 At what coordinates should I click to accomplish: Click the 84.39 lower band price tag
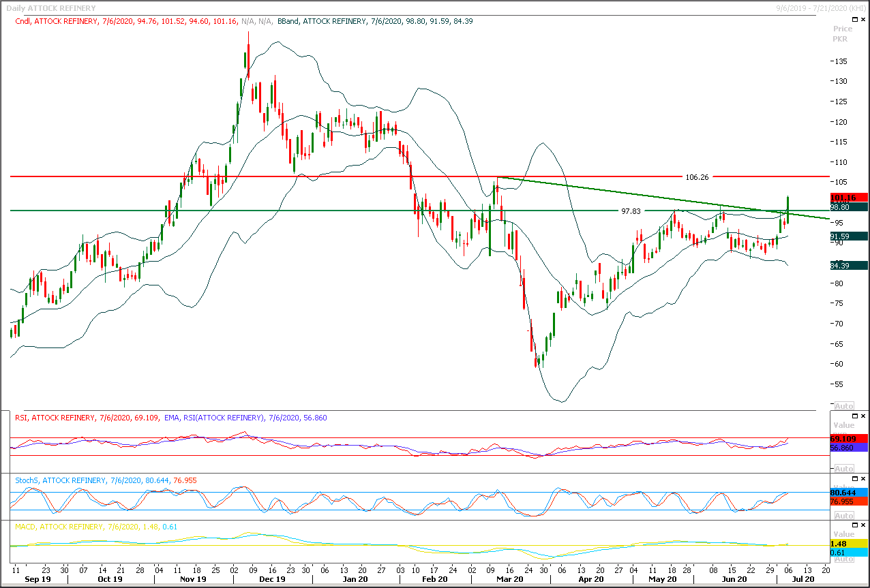pos(849,266)
